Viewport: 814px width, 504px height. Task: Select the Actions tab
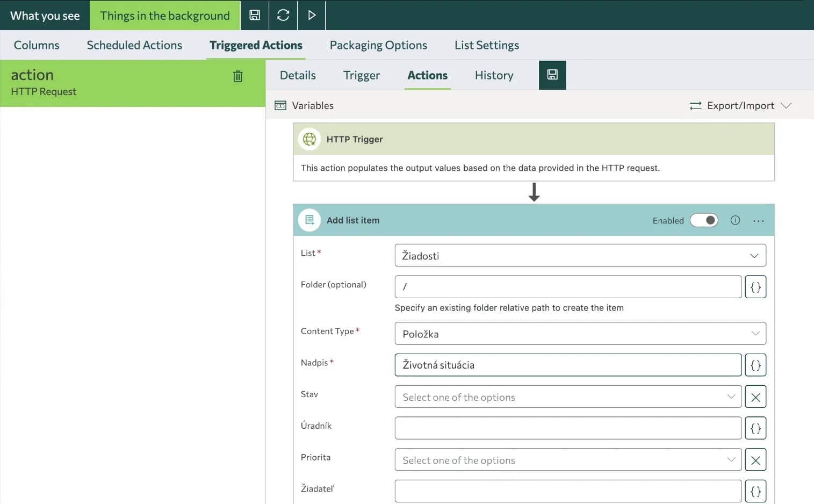[x=427, y=75]
